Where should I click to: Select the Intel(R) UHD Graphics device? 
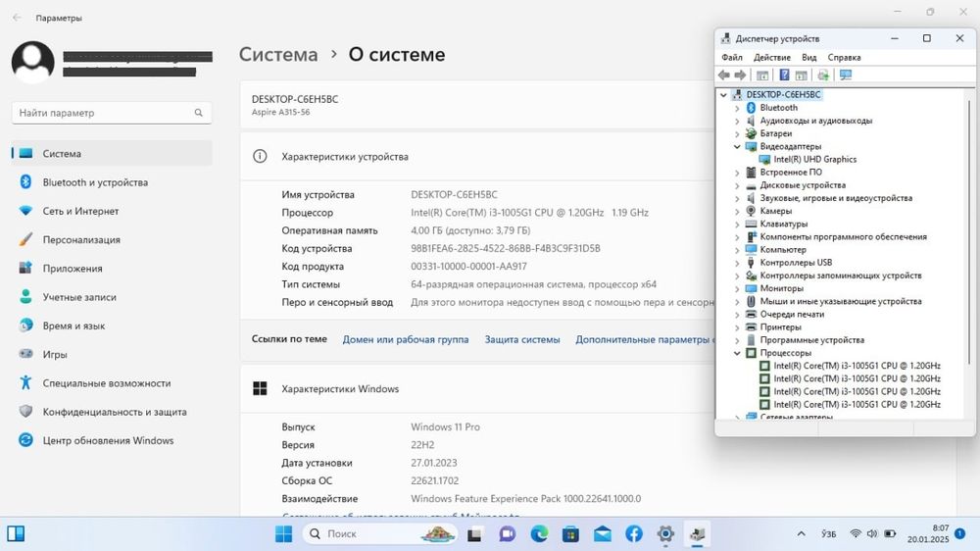[x=814, y=160]
